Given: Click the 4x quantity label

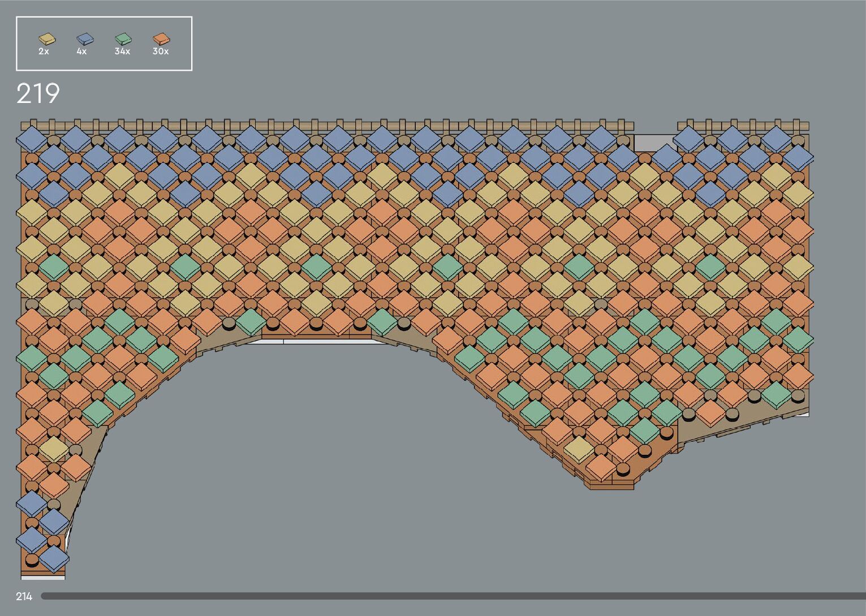Looking at the screenshot, I should coord(81,51).
